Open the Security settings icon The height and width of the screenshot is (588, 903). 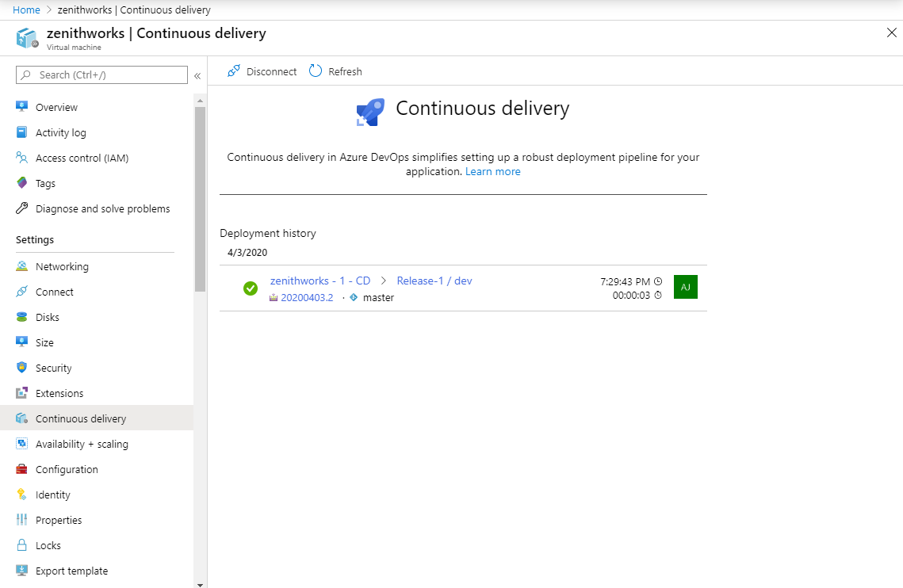pyautogui.click(x=22, y=368)
